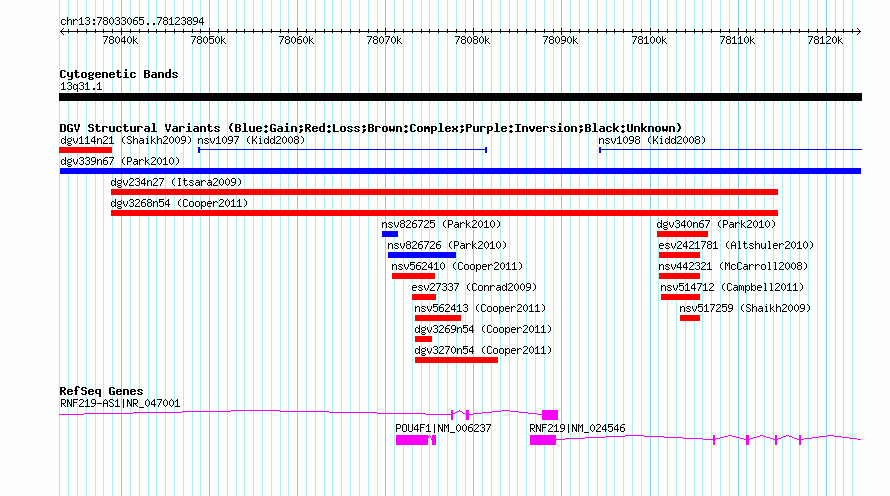890x496 pixels.
Task: Click the 78110k ruler tick label
Action: tap(737, 40)
